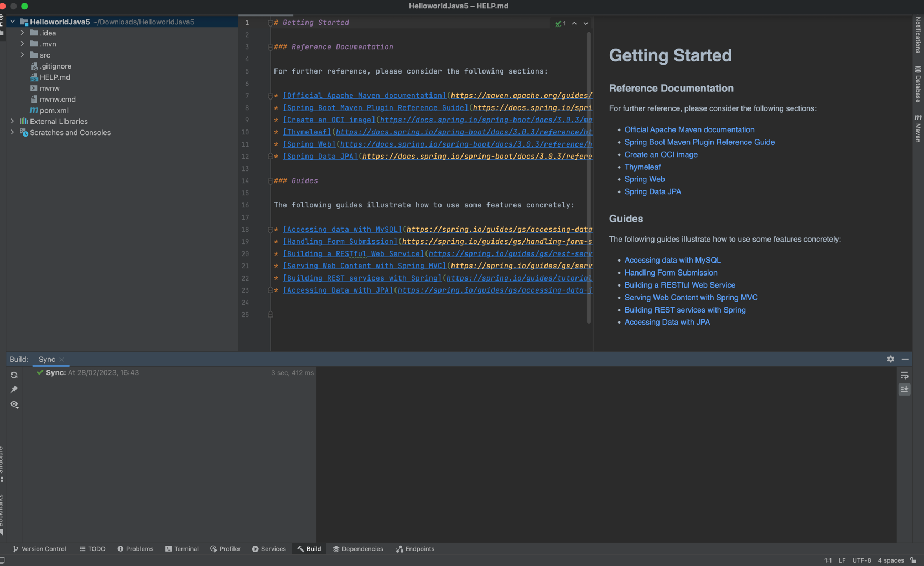Image resolution: width=924 pixels, height=566 pixels.
Task: Select mvnw file in project tree
Action: (44, 88)
